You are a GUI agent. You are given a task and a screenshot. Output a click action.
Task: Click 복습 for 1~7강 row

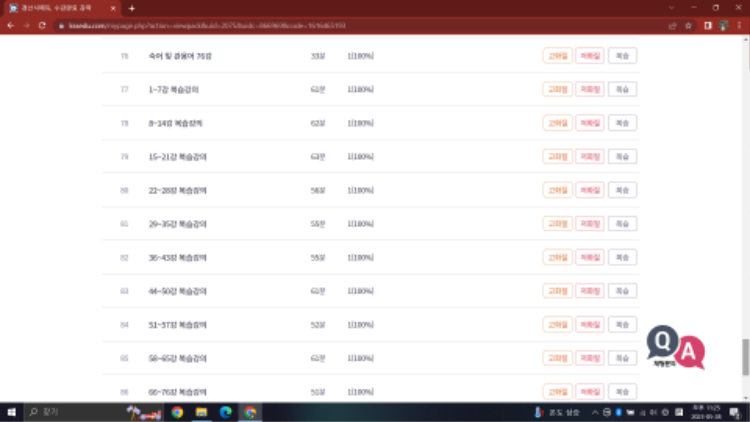(x=622, y=89)
